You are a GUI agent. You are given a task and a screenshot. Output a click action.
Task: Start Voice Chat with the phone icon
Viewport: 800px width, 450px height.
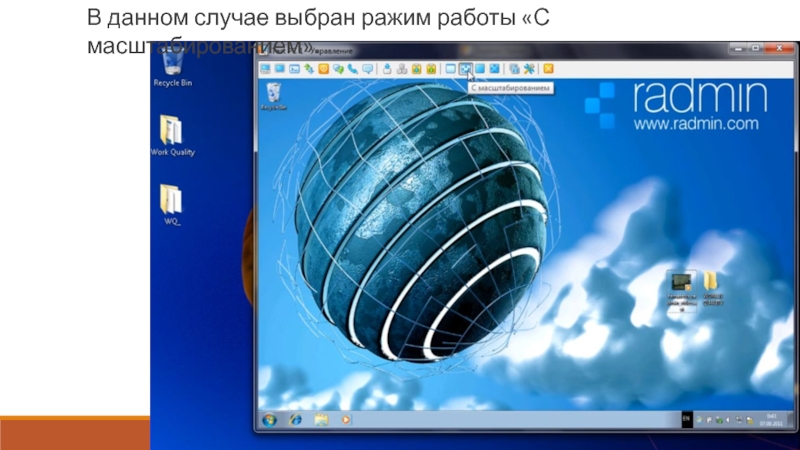point(353,68)
